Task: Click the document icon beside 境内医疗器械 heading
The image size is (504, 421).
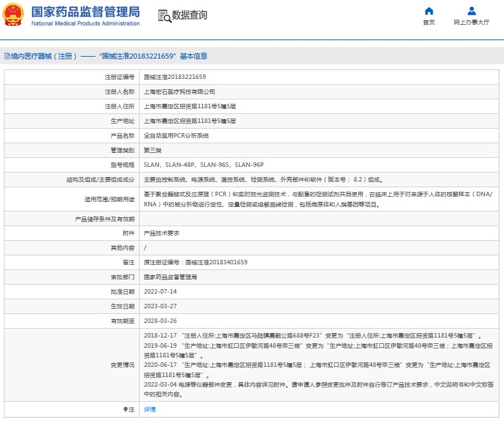Action: pos(6,56)
